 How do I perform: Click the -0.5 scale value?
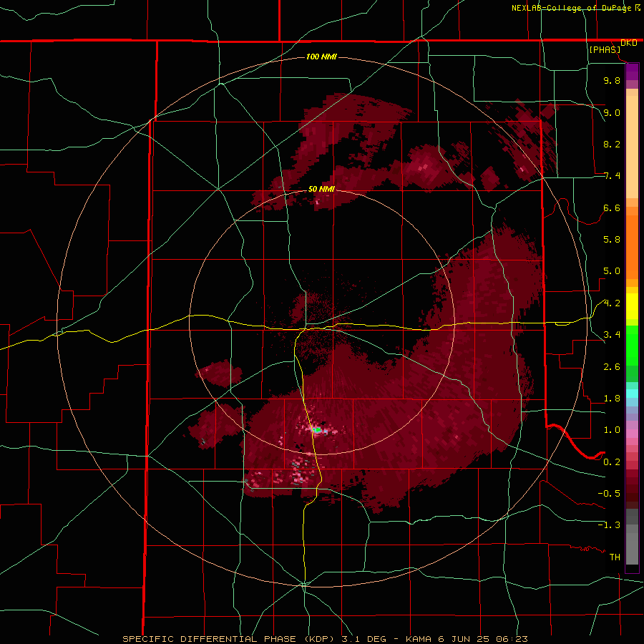[x=609, y=494]
